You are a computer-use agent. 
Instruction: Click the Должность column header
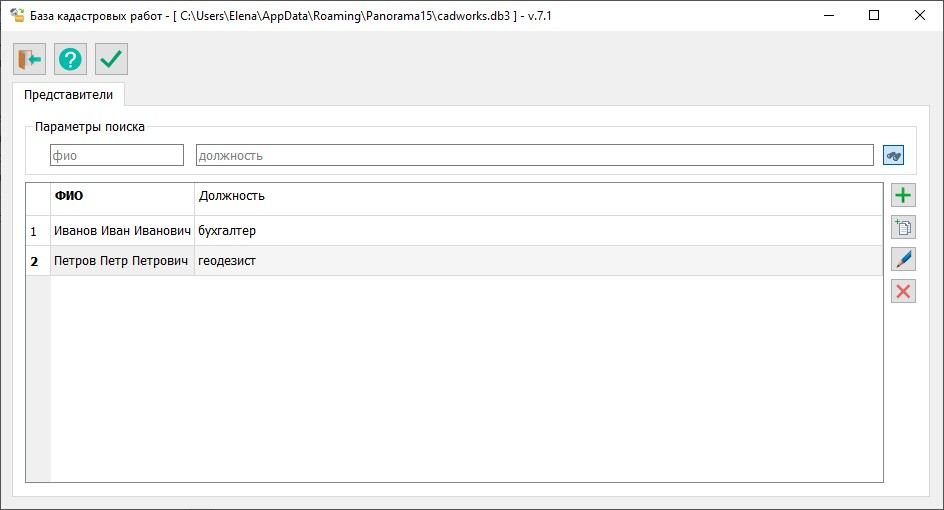538,196
